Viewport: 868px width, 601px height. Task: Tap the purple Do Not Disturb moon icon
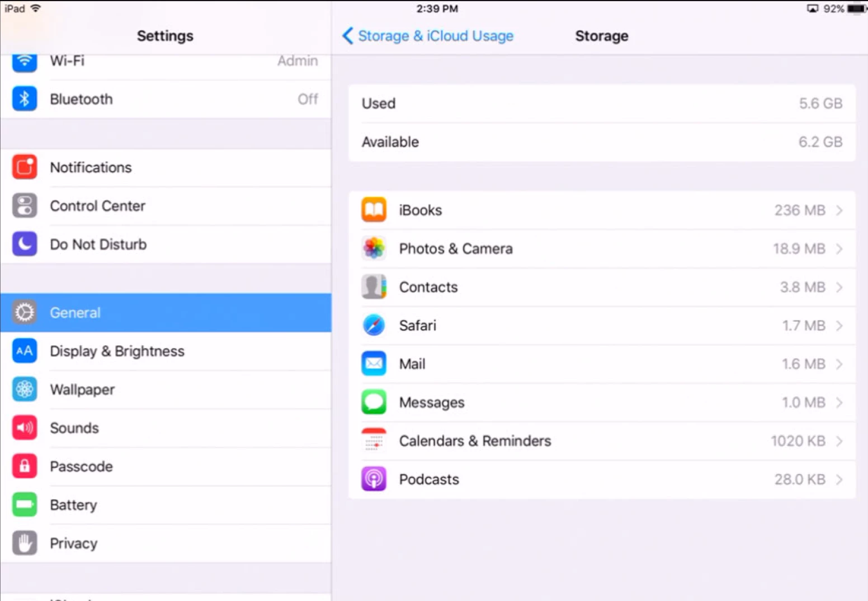pyautogui.click(x=25, y=244)
